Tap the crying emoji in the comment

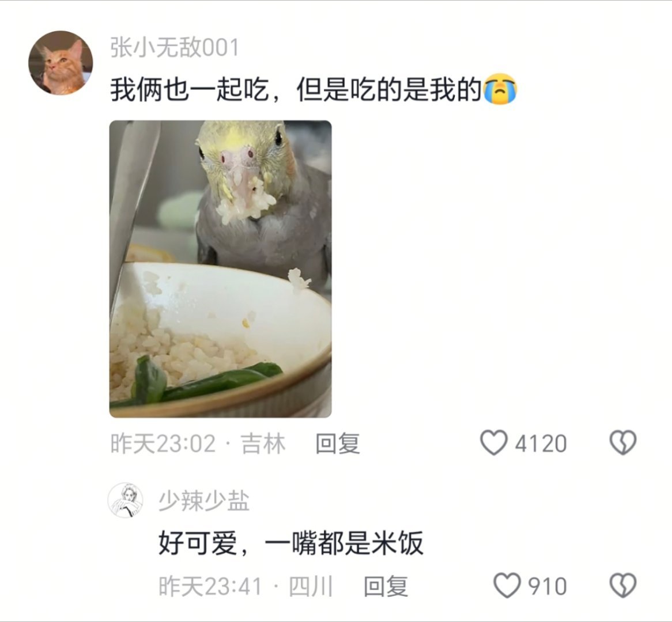[500, 89]
